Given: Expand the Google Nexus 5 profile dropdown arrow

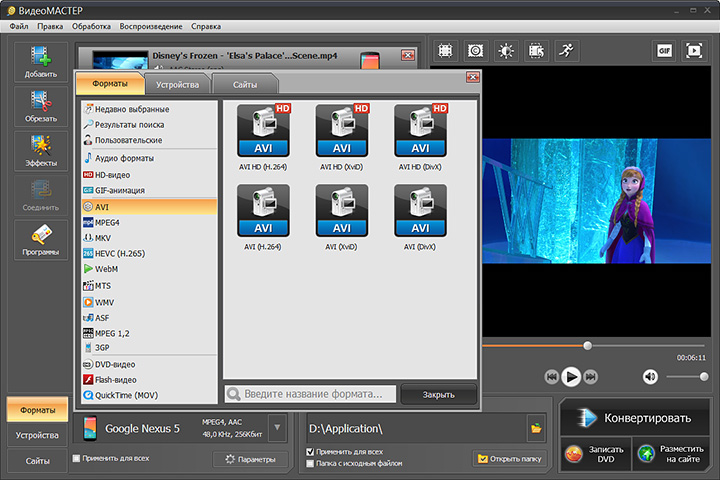Looking at the screenshot, I should (x=277, y=428).
